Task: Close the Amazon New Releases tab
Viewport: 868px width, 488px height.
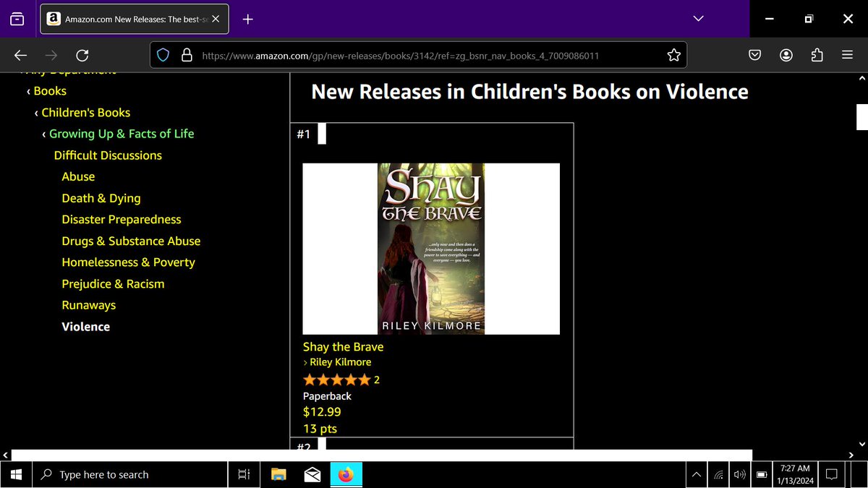Action: tap(216, 20)
